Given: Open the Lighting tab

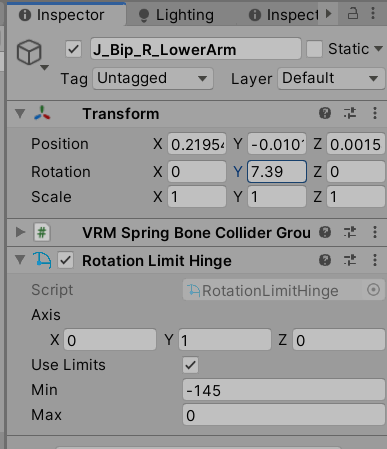Looking at the screenshot, I should point(177,15).
